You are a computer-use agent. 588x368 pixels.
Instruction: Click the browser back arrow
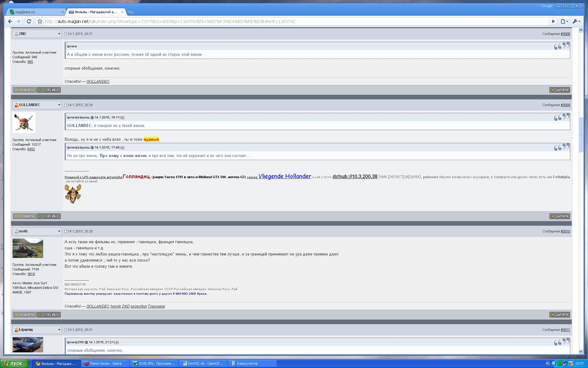coord(10,21)
